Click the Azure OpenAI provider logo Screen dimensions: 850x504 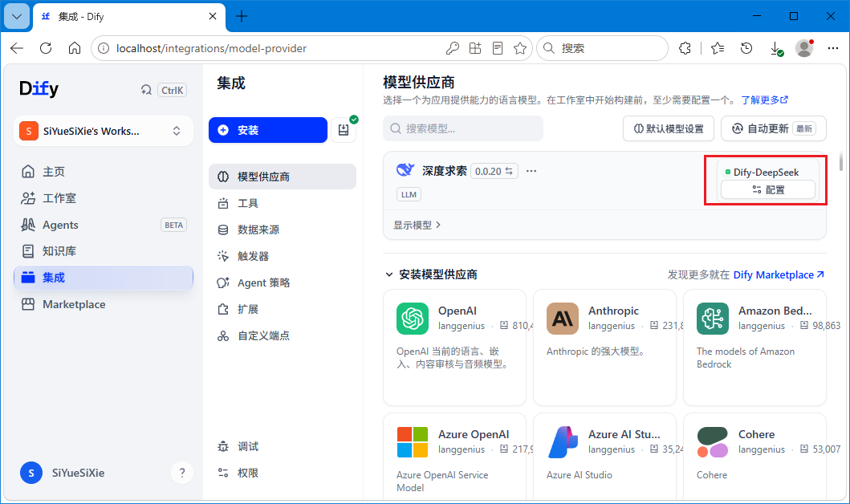[413, 442]
